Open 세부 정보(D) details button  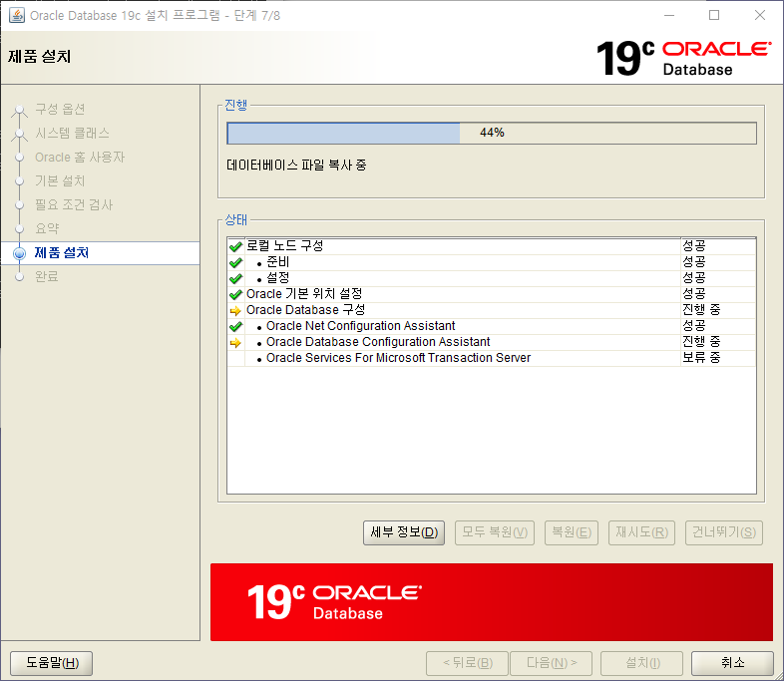pos(404,532)
